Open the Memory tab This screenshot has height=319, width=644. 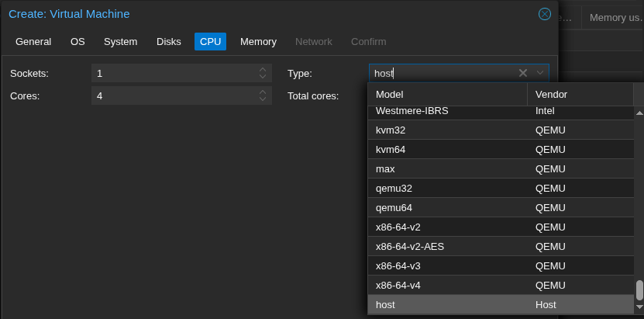point(258,41)
